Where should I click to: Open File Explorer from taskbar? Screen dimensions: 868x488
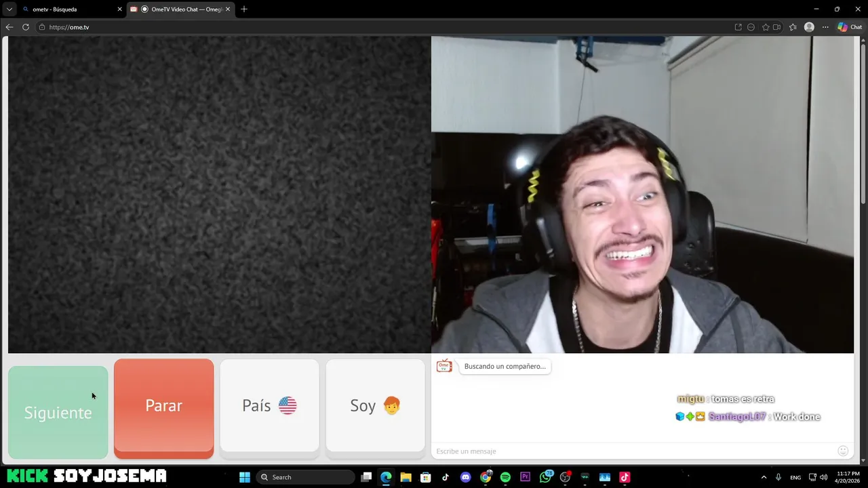(x=406, y=477)
